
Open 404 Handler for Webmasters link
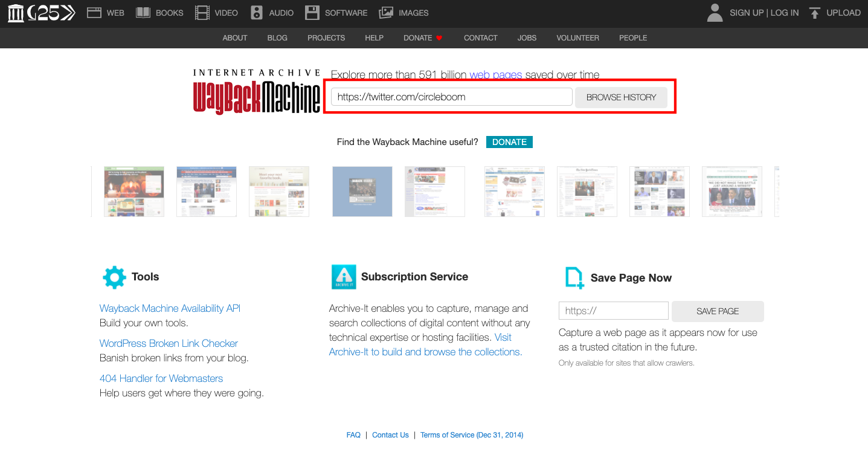(161, 378)
